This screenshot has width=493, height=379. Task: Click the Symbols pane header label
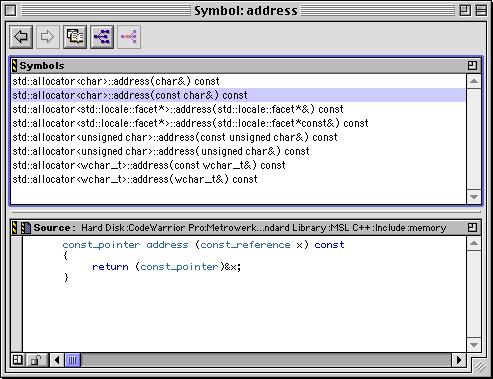(42, 66)
